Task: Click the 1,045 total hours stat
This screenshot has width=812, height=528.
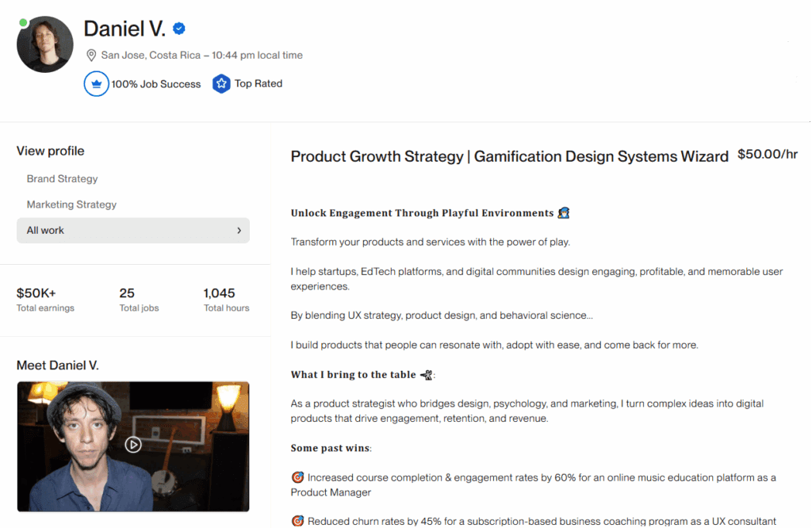Action: click(x=220, y=293)
